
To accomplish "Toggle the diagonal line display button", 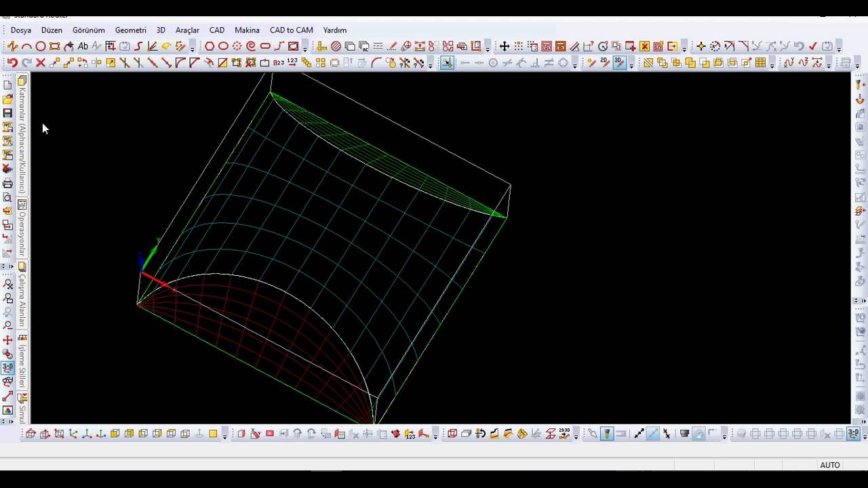I will coord(653,434).
